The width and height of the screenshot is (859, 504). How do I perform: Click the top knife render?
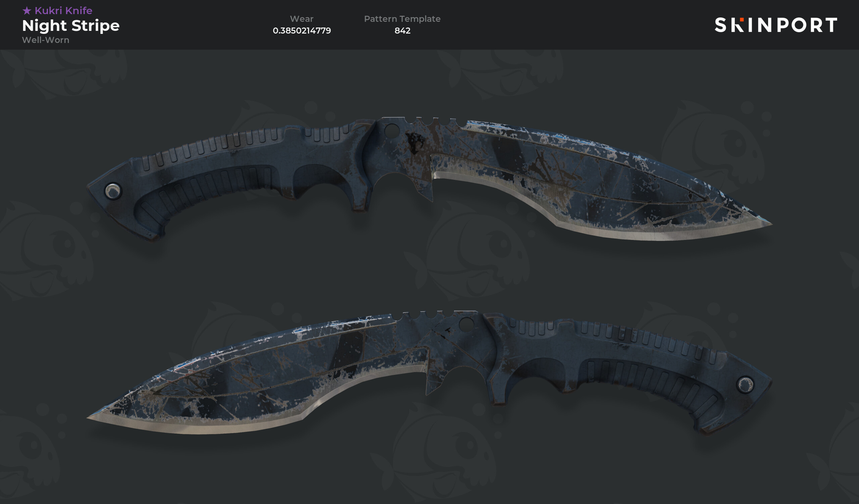429,179
